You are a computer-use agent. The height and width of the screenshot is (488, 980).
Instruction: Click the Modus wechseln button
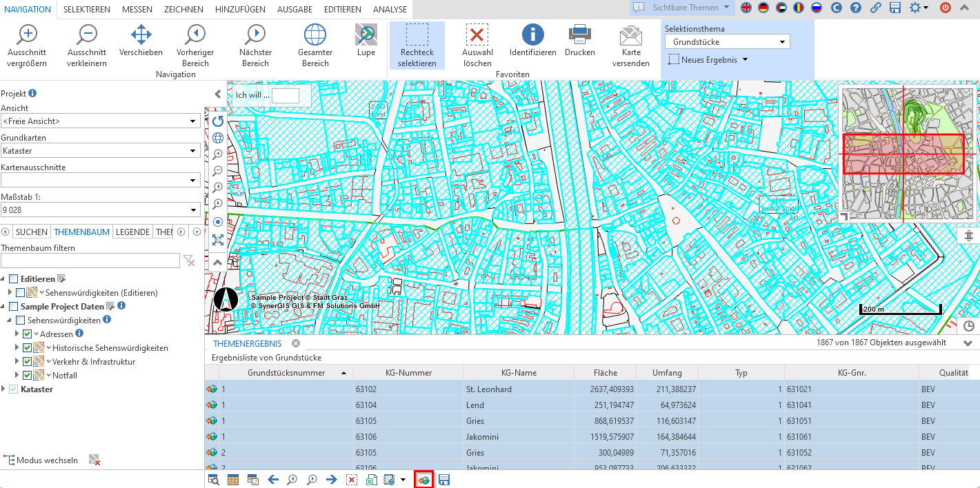(41, 460)
